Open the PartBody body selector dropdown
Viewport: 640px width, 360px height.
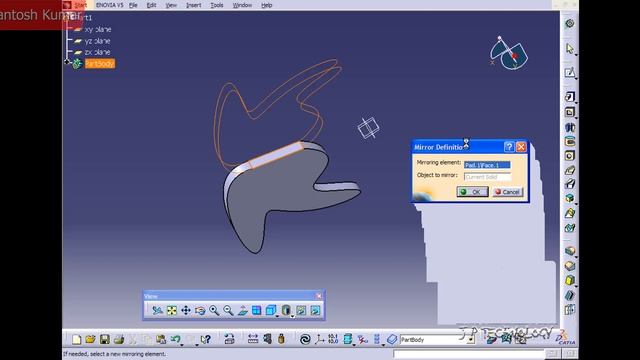coord(471,340)
